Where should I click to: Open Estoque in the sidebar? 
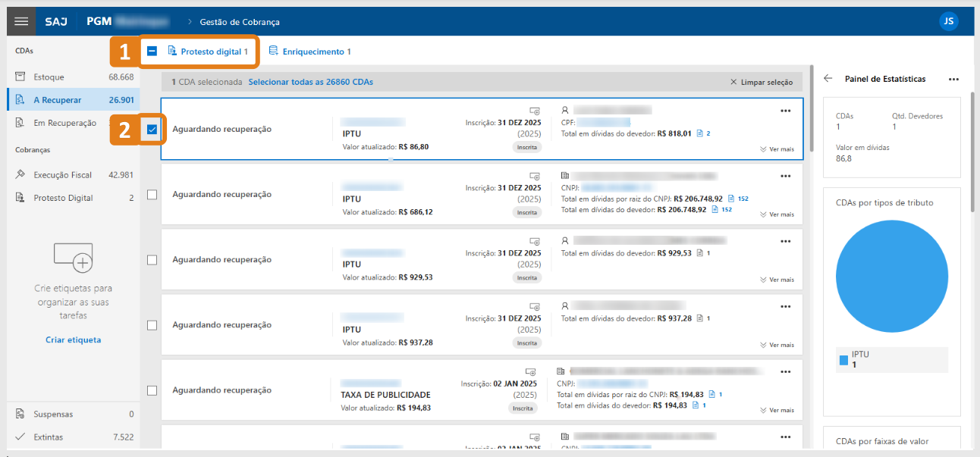tap(49, 77)
